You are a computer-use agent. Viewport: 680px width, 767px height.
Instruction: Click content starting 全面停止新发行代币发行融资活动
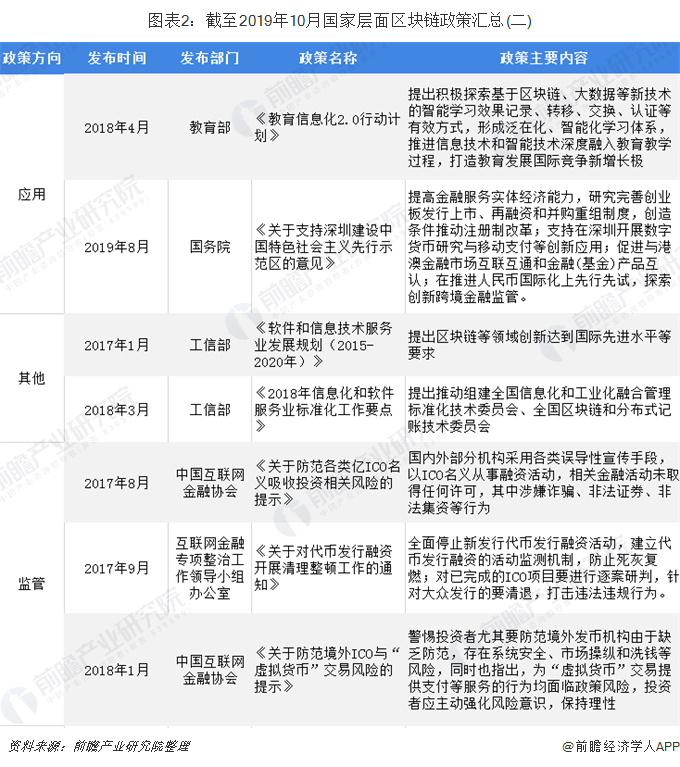(543, 568)
